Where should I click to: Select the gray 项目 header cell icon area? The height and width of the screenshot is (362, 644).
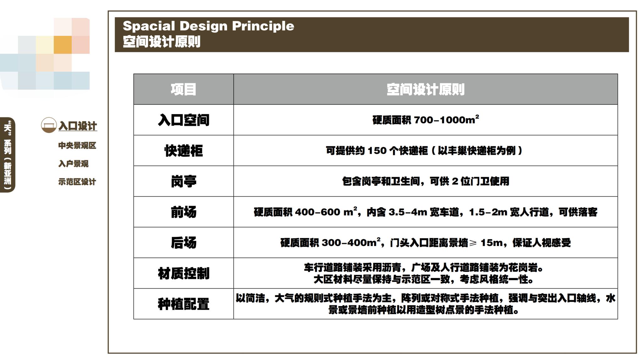tap(184, 89)
